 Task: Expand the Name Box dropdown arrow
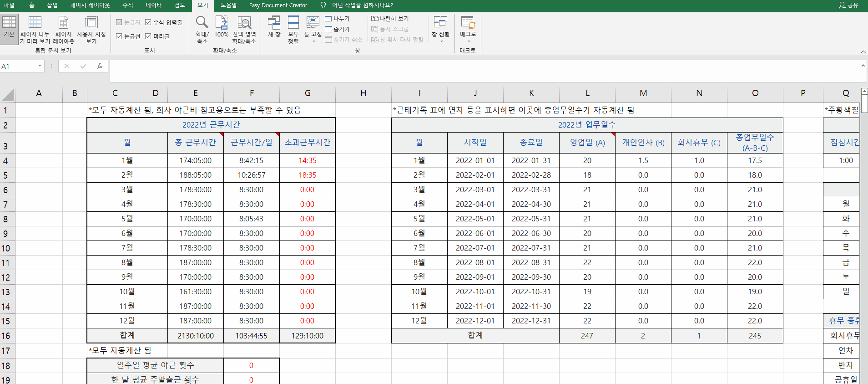pos(40,66)
